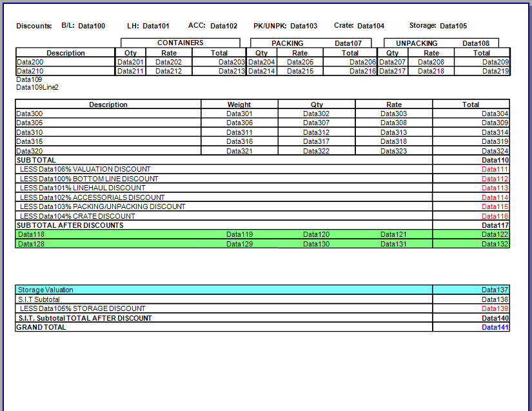Select green row cell Data118
Image resolution: width=532 pixels, height=411 pixels.
31,234
